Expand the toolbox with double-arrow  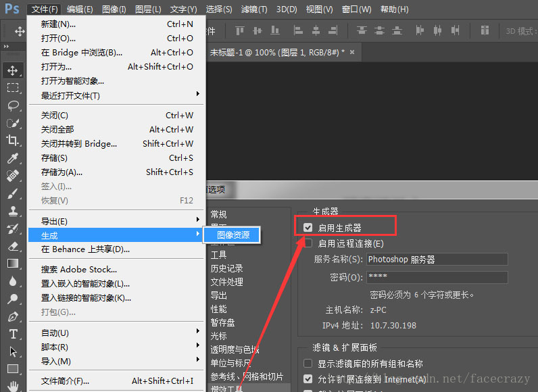(6, 46)
